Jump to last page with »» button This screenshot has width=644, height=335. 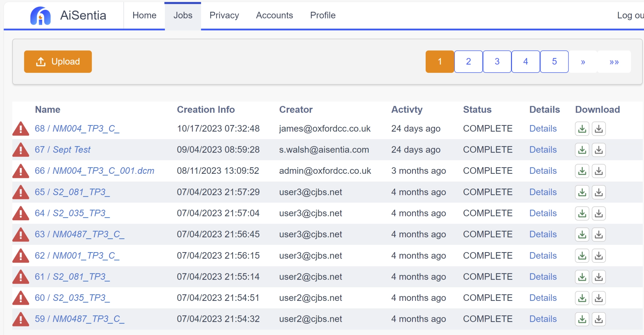point(614,62)
